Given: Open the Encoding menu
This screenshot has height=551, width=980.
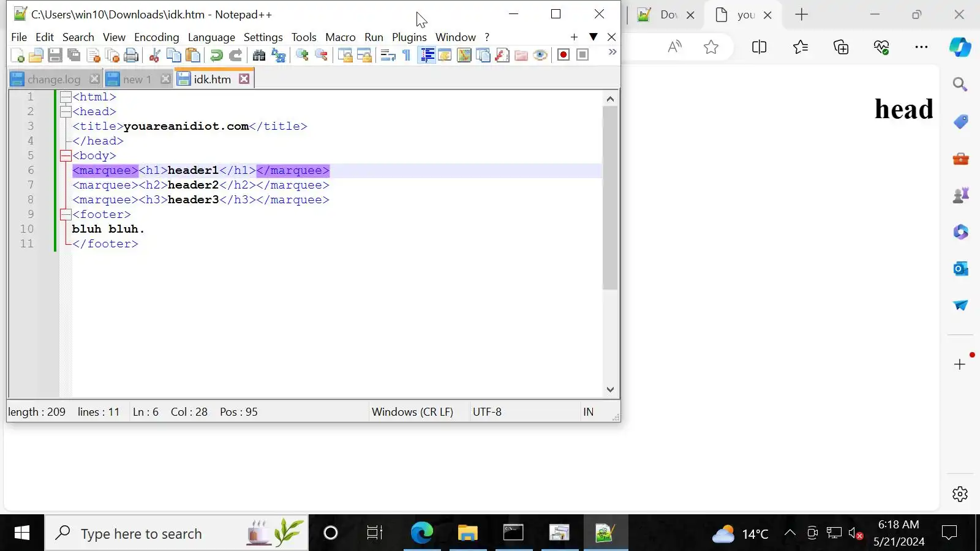Looking at the screenshot, I should (x=157, y=37).
